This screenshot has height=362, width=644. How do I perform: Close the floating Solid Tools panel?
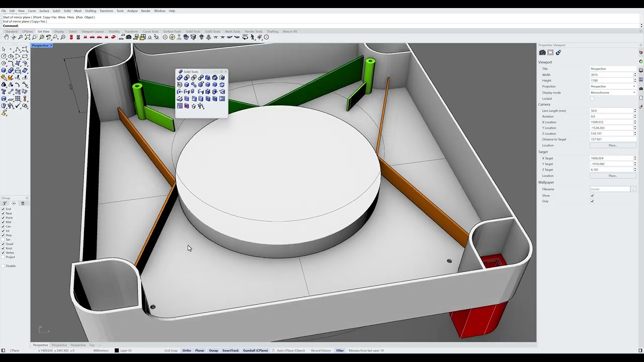tap(225, 72)
